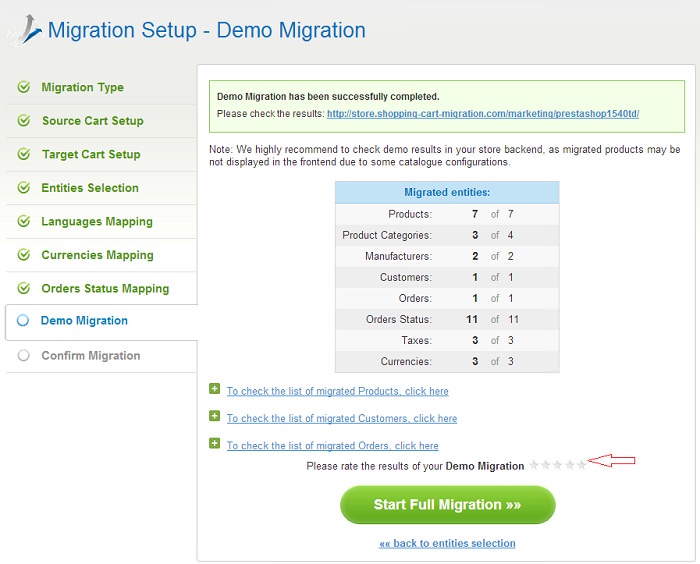
Task: Click the green checkmark beside Migration Type
Action: 24,87
